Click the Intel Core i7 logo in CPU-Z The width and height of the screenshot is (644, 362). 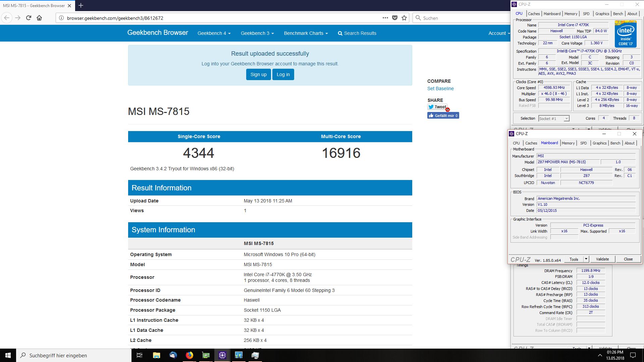[x=626, y=34]
